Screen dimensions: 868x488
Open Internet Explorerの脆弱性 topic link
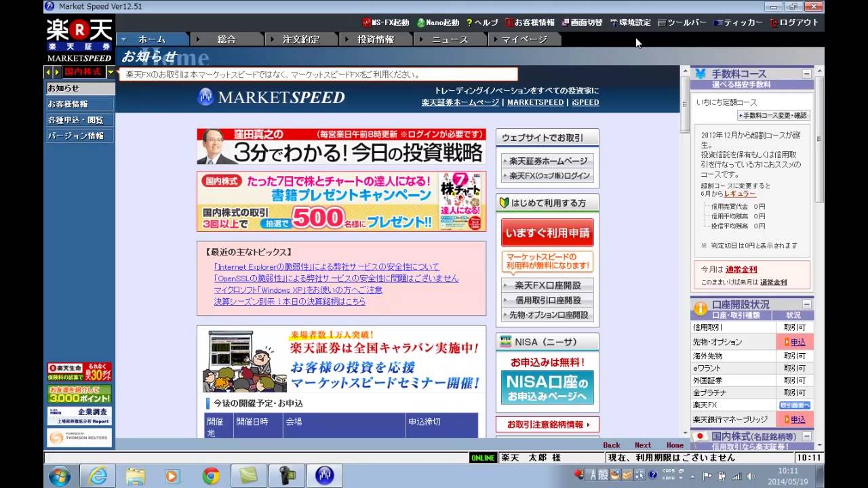tap(326, 267)
